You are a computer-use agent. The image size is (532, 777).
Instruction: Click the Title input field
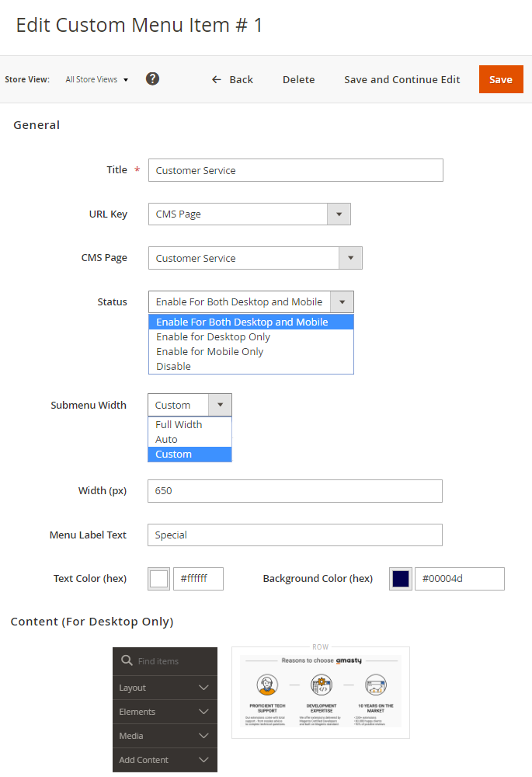click(x=295, y=170)
